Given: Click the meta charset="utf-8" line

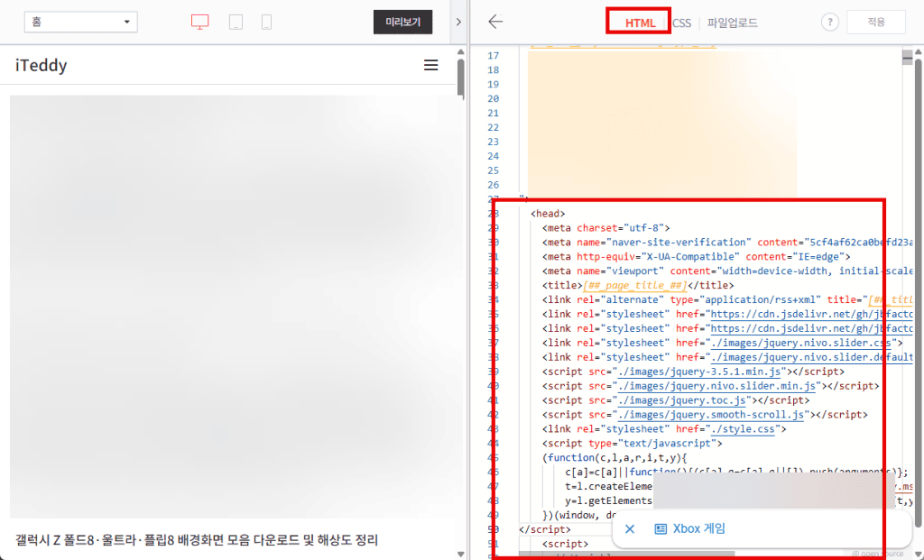Looking at the screenshot, I should (605, 228).
